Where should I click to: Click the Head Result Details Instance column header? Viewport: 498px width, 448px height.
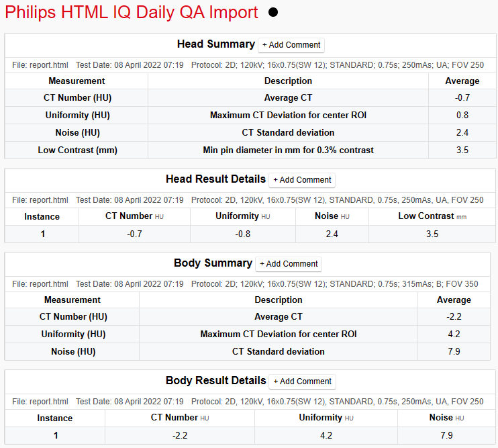tap(42, 216)
